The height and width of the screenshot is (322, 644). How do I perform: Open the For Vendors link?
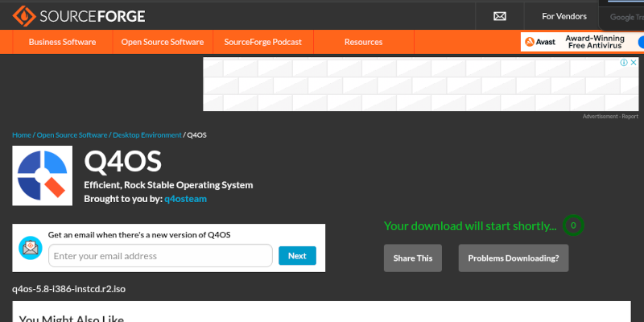pos(564,16)
